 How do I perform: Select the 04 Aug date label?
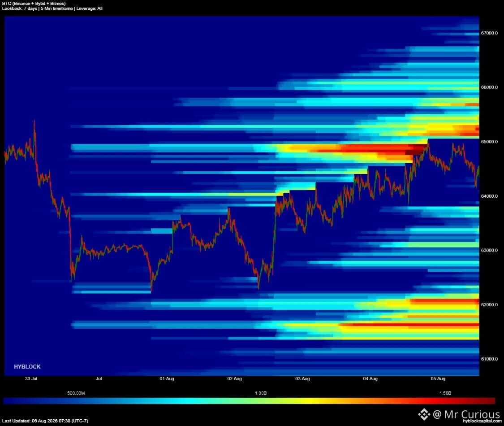point(370,379)
